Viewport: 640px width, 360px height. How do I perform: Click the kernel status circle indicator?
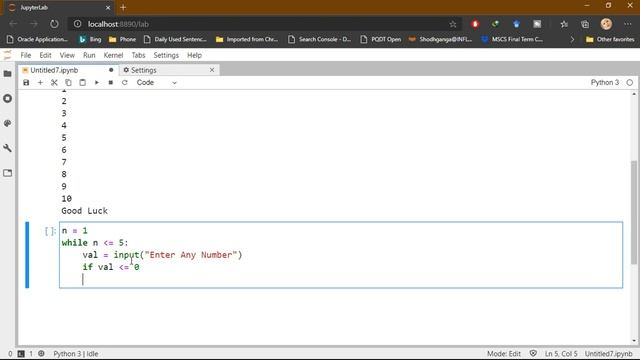coord(630,82)
